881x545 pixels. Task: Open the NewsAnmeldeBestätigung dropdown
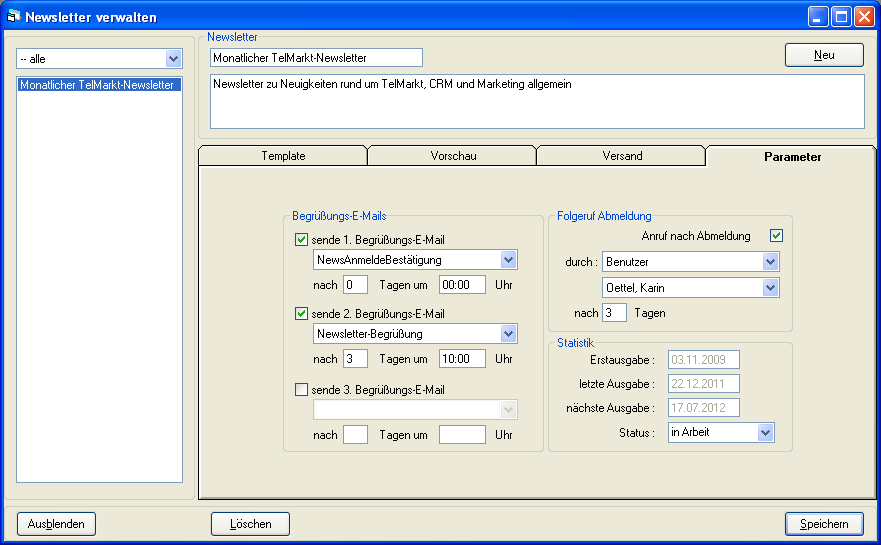pos(508,260)
